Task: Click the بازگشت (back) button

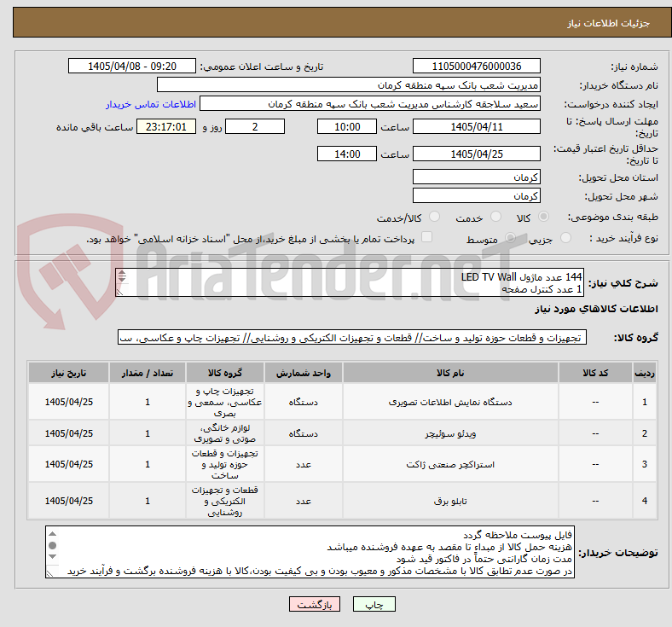Action: click(314, 604)
